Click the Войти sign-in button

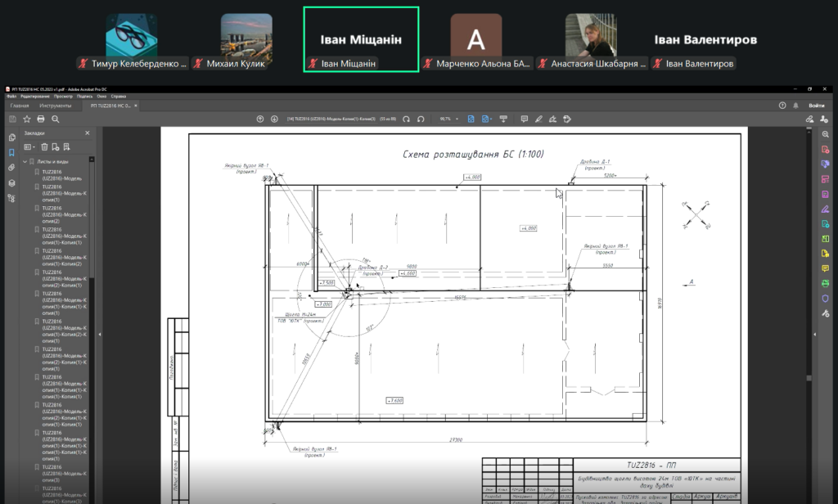coord(816,106)
